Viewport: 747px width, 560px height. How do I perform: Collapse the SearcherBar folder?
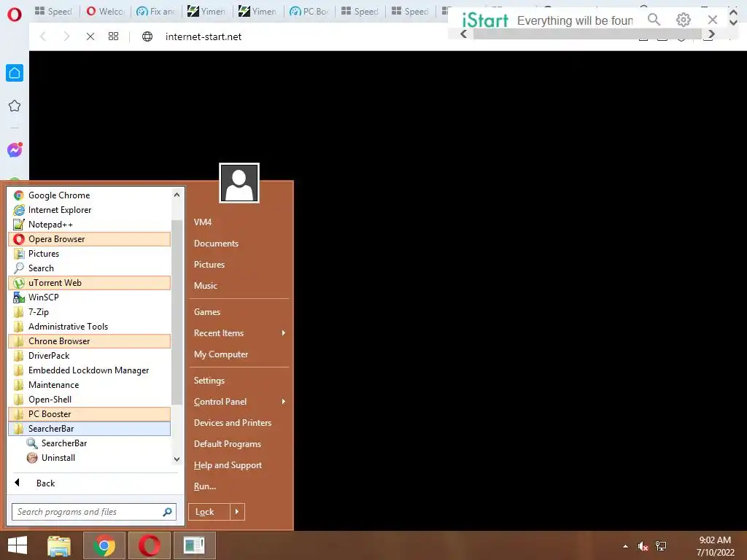pyautogui.click(x=90, y=429)
